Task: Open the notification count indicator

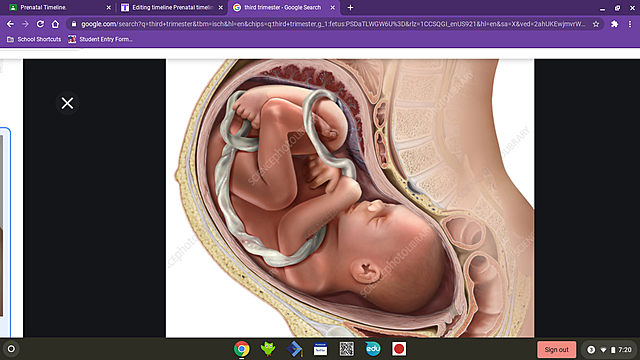Action: point(591,350)
